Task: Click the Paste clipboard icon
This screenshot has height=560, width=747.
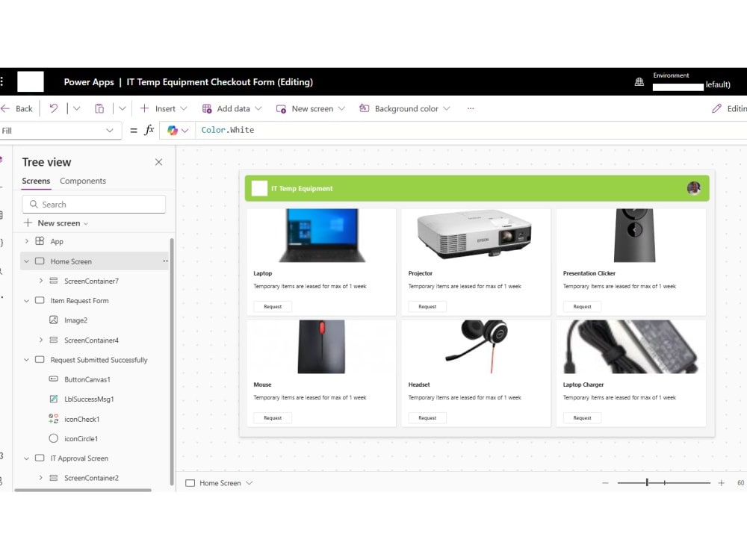Action: [99, 108]
